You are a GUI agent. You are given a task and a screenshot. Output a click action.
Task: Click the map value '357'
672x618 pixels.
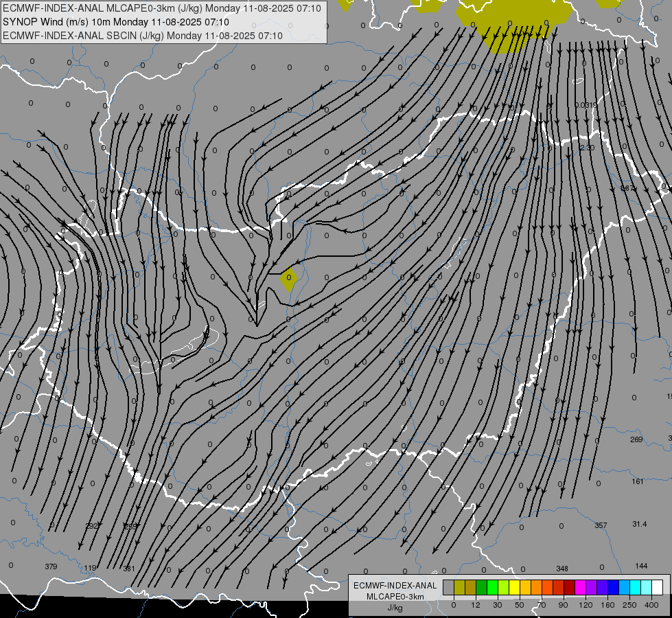(x=601, y=525)
